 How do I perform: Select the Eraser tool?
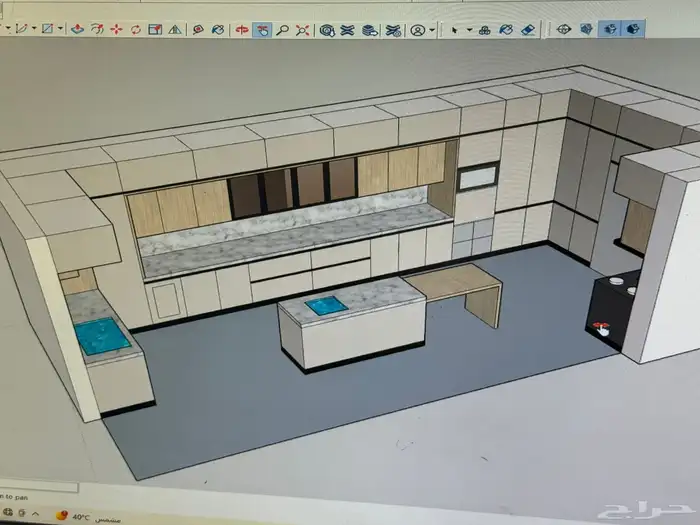[530, 30]
